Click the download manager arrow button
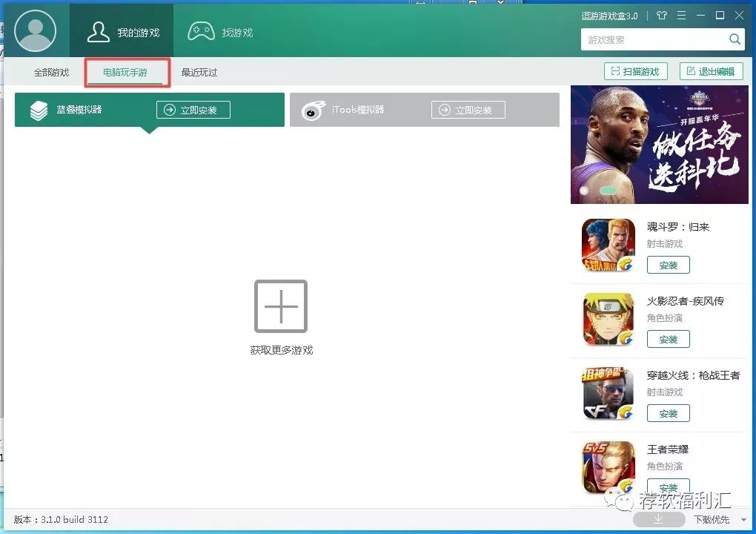The image size is (756, 534). pos(659,519)
